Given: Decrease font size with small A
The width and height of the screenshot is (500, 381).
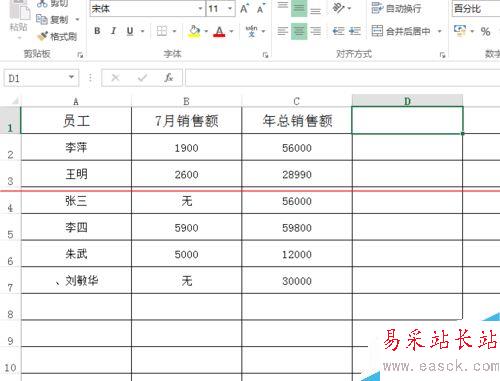Looking at the screenshot, I should tap(261, 9).
